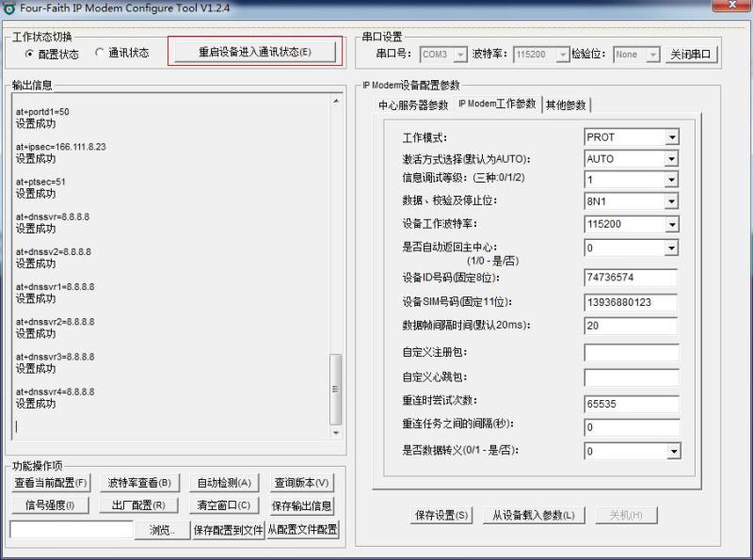Viewport: 753px width, 560px height.
Task: Expand the 信息调试等级 dropdown
Action: (x=672, y=180)
